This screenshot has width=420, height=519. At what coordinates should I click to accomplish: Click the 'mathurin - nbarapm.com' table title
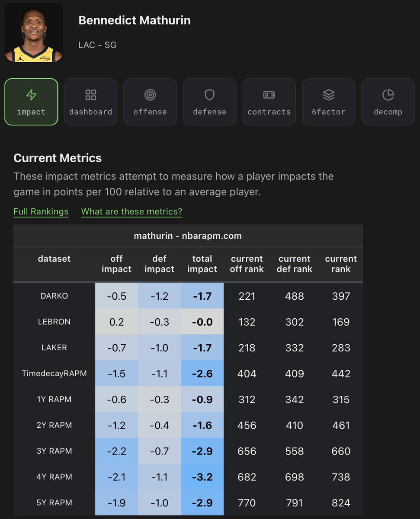click(188, 236)
